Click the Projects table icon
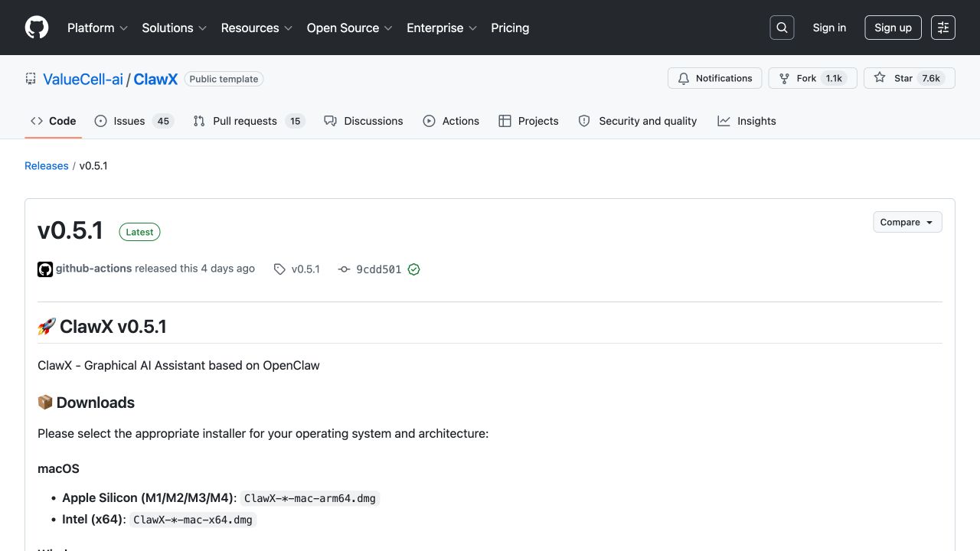Screen dimensions: 980x551 tap(505, 121)
